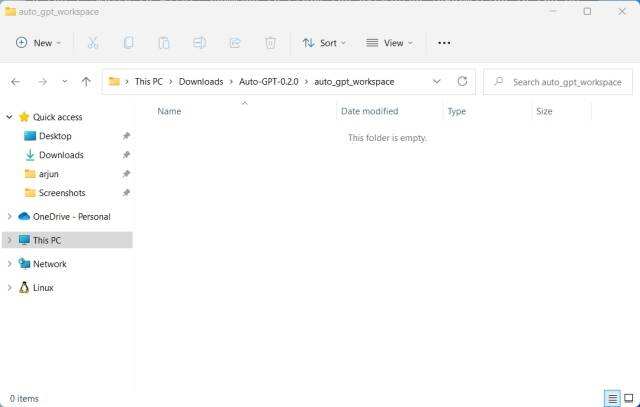This screenshot has height=407, width=640.
Task: Click the Delete trash icon
Action: [270, 43]
